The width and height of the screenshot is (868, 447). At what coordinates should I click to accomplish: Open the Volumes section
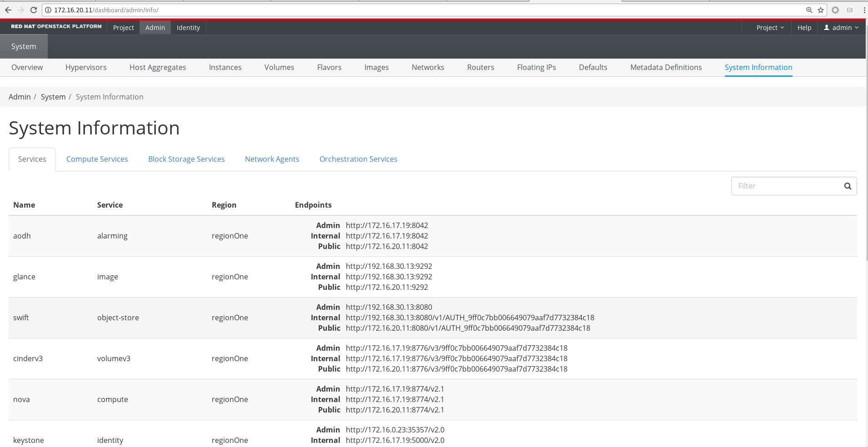279,67
